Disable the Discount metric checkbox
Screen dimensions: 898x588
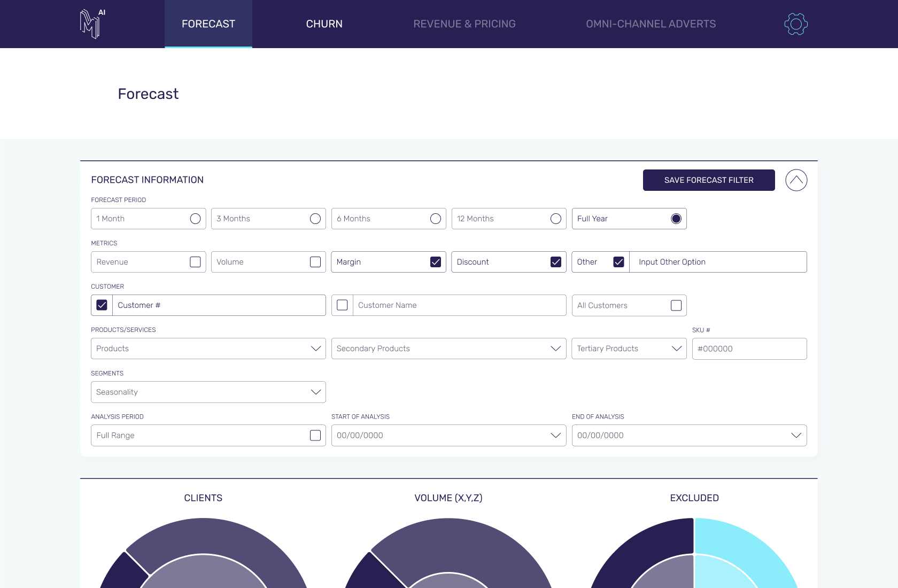[x=556, y=262]
